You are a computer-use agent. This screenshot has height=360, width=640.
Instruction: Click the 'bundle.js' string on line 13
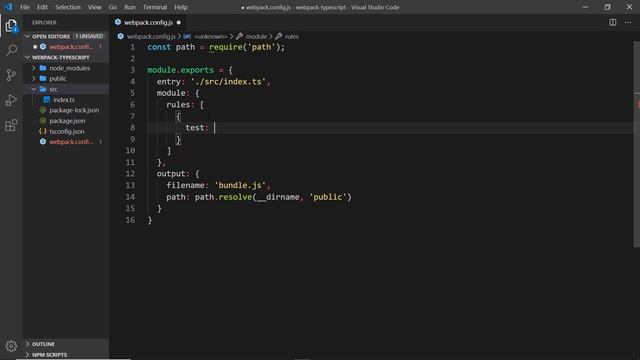(240, 185)
